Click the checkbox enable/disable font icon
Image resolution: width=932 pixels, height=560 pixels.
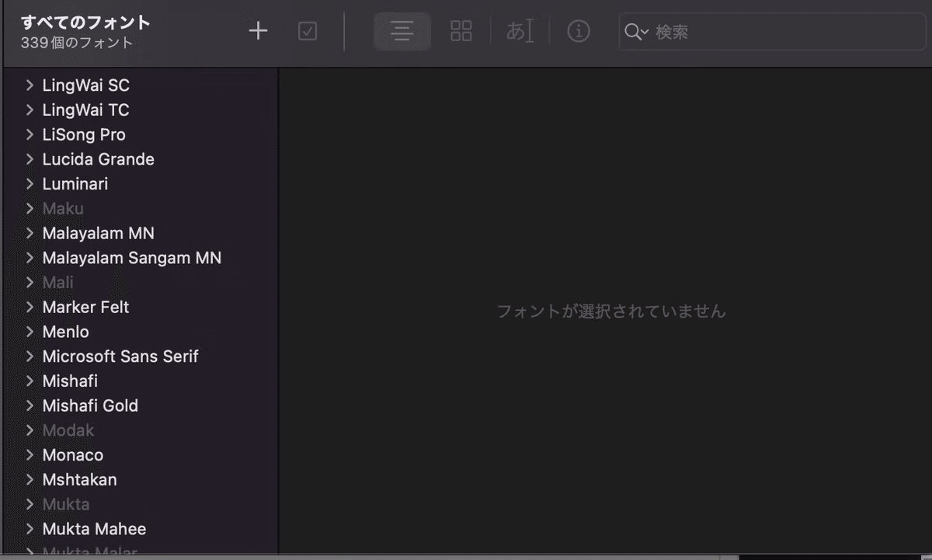click(x=308, y=31)
